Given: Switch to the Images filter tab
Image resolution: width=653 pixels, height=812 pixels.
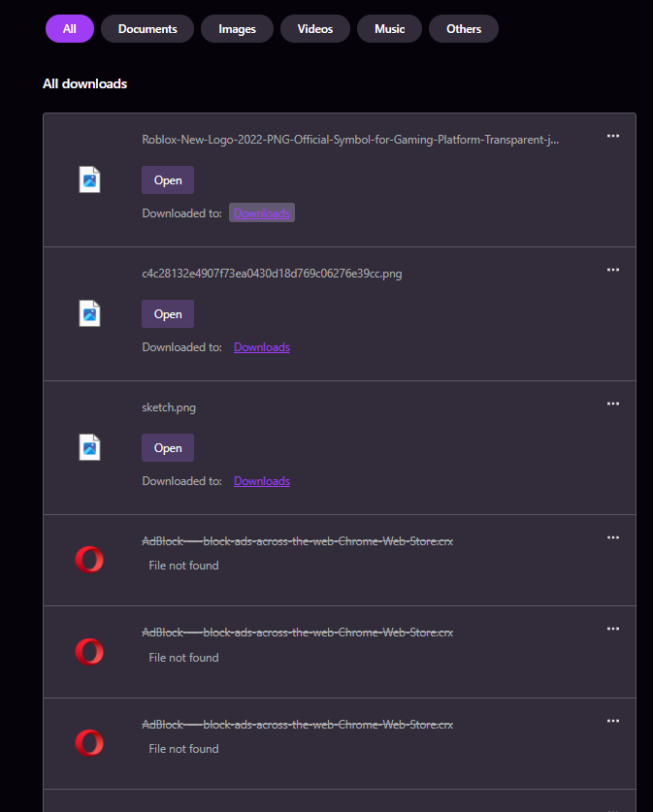Looking at the screenshot, I should 237,29.
